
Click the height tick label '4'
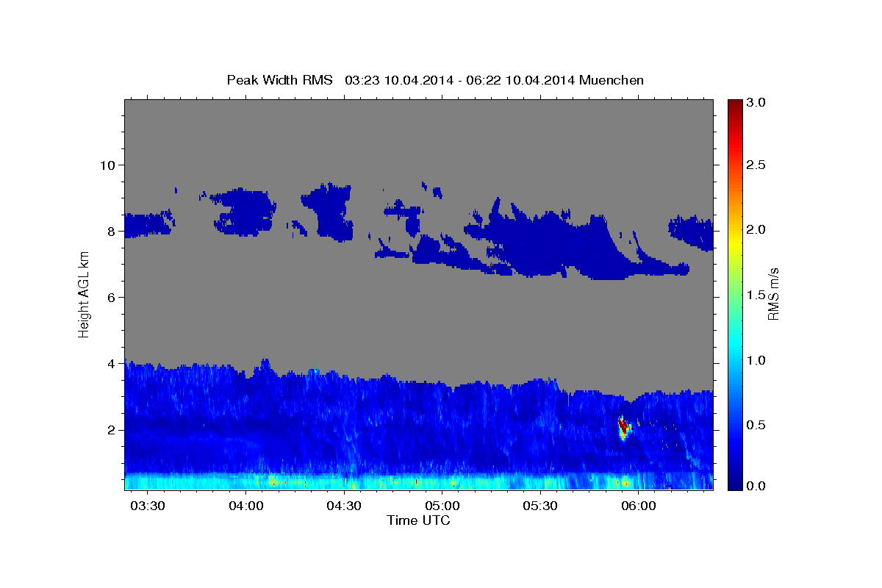(x=110, y=363)
